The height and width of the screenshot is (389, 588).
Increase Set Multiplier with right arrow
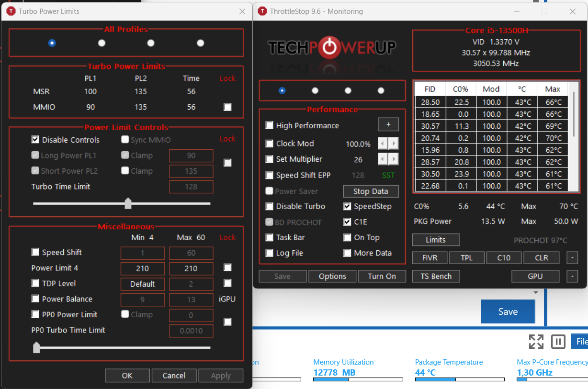point(394,159)
